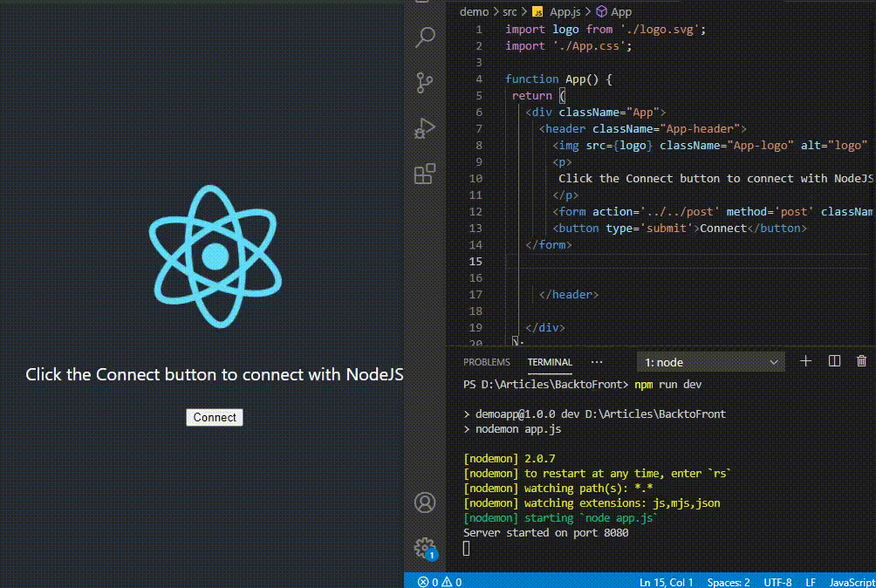The height and width of the screenshot is (588, 876).
Task: Click '</div>' tag on line 19
Action: pos(545,327)
